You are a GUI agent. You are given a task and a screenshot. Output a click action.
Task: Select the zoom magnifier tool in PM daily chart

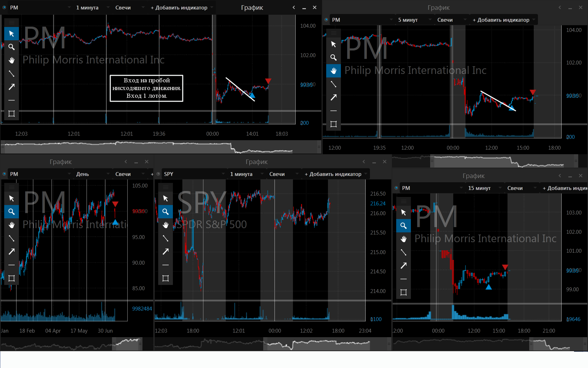[12, 212]
